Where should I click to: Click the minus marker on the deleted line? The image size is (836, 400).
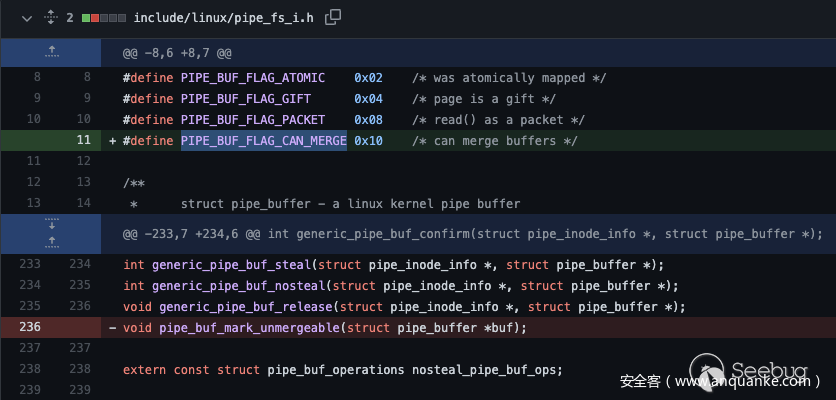click(113, 328)
